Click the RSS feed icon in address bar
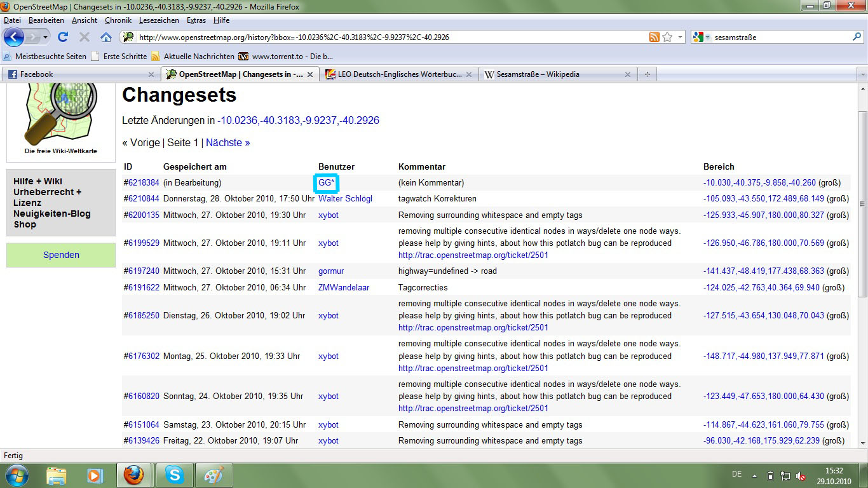Screen dimensions: 868x488 click(x=654, y=37)
